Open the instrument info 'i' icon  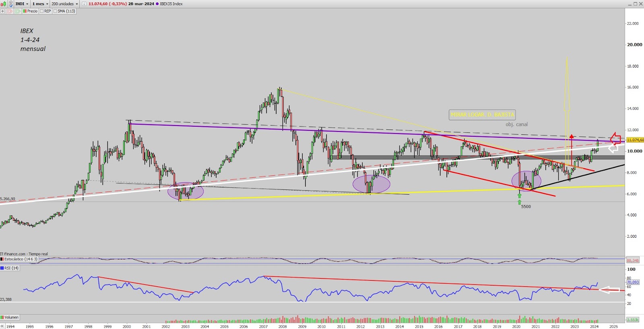coord(84,4)
